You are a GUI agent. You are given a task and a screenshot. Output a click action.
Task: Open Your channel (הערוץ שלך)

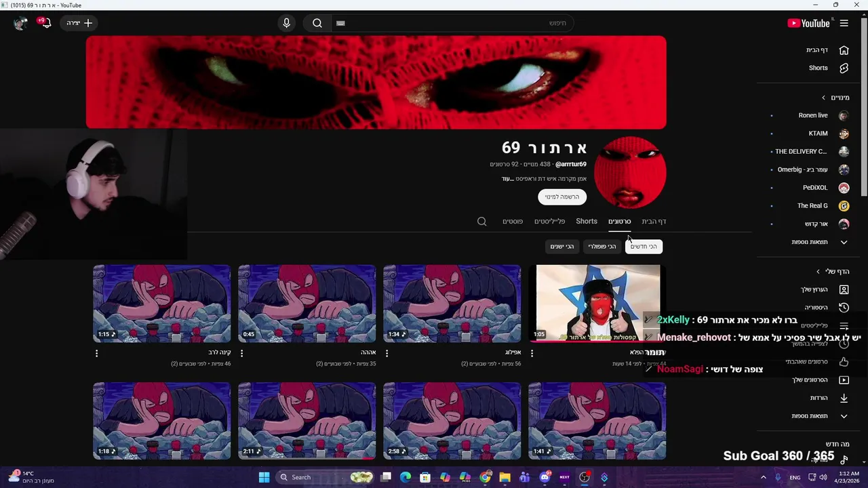click(823, 289)
